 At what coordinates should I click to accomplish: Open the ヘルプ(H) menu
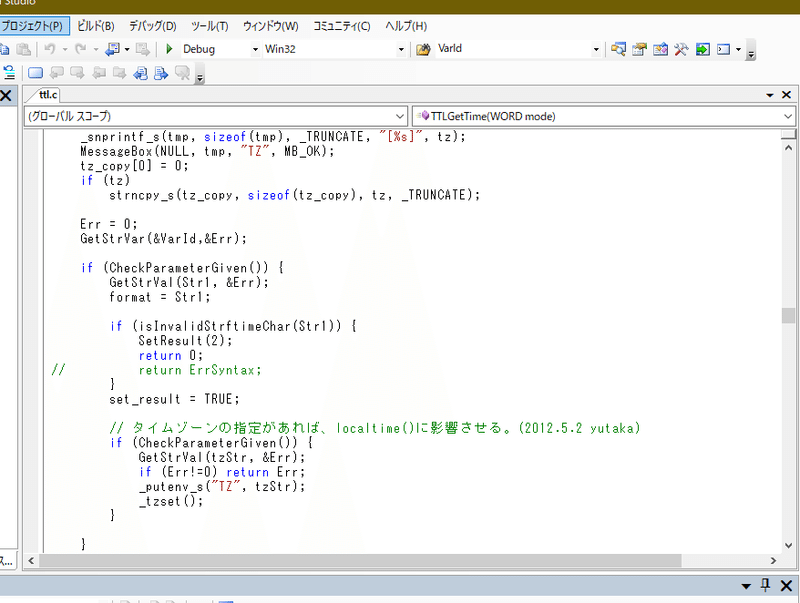406,26
